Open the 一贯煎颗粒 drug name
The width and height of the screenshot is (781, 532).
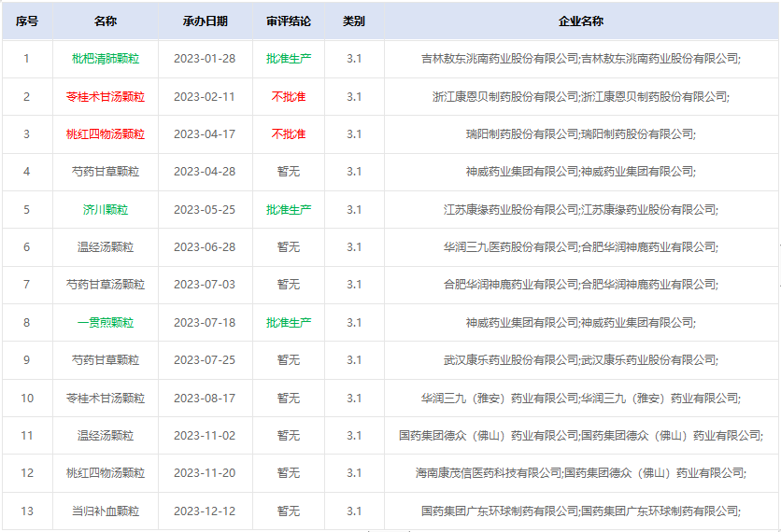coord(106,323)
